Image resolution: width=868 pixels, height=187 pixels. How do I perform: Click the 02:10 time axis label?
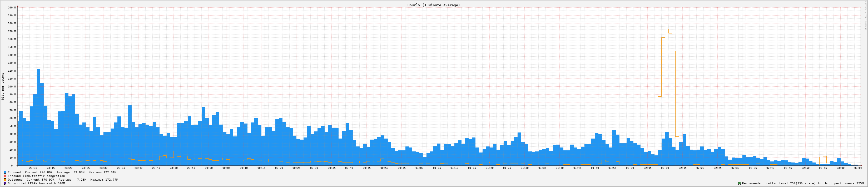click(x=665, y=168)
